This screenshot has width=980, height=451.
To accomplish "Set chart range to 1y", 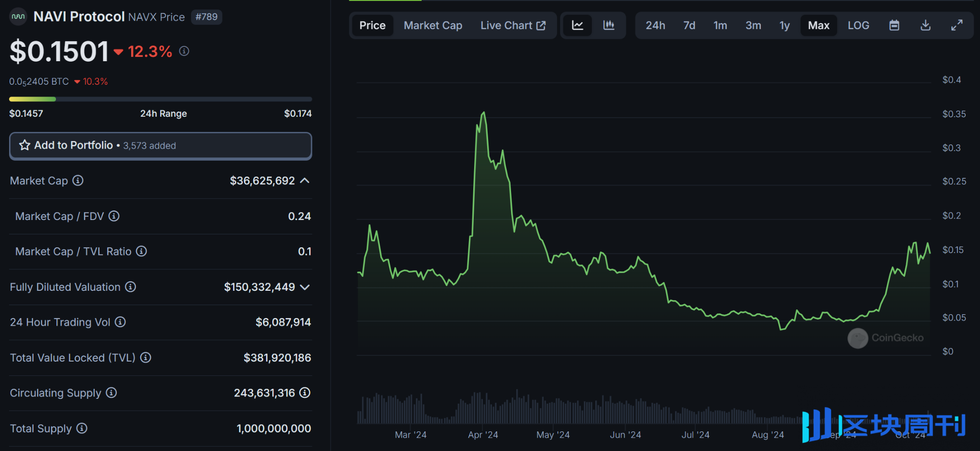I will point(784,25).
